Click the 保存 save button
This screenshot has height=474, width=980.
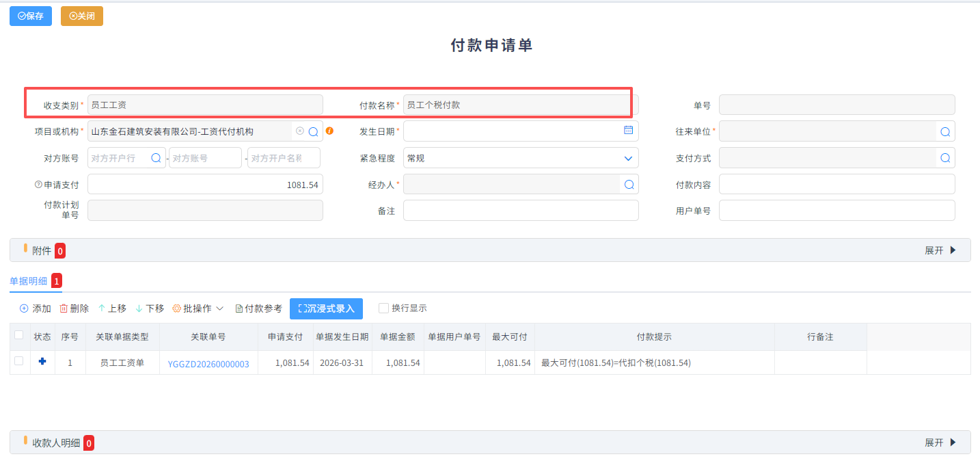point(31,16)
